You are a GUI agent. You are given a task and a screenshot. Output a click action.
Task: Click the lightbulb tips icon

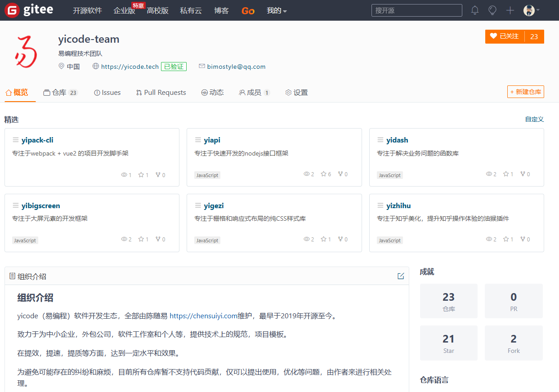click(x=492, y=10)
